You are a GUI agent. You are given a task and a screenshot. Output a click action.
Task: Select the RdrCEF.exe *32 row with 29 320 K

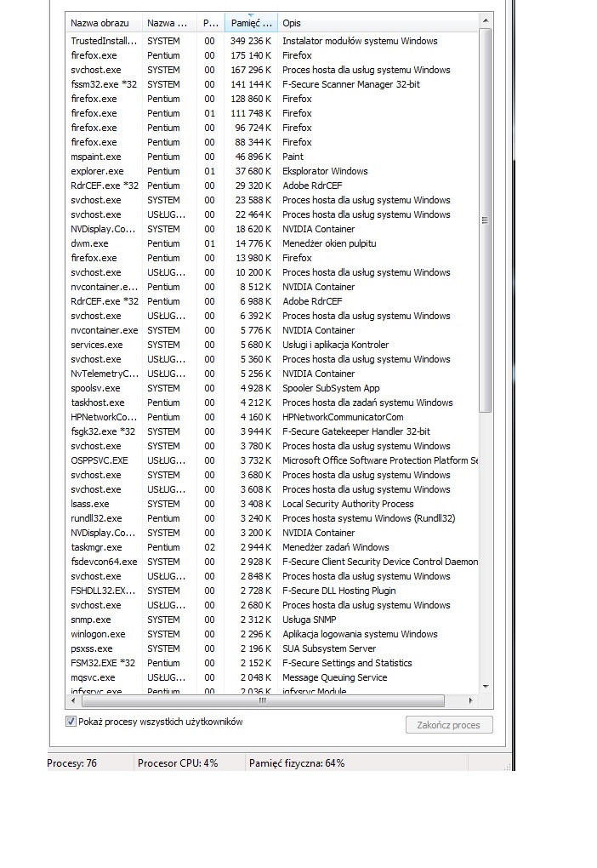[x=271, y=186]
